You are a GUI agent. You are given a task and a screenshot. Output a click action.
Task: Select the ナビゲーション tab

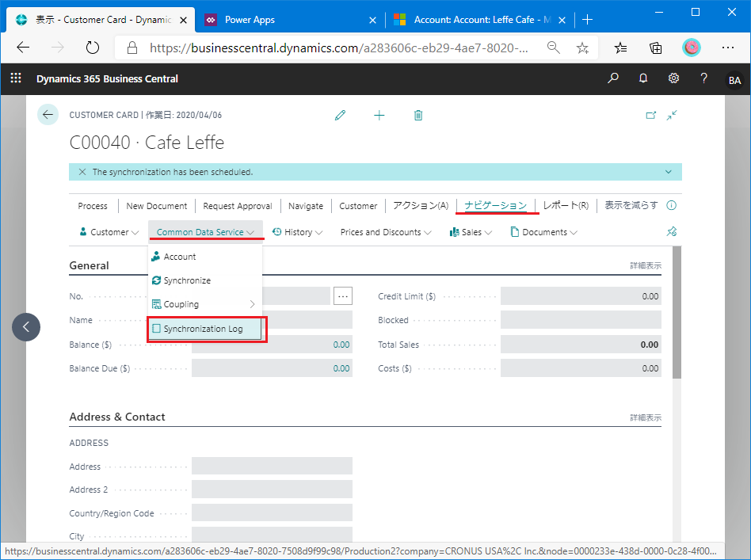coord(495,206)
